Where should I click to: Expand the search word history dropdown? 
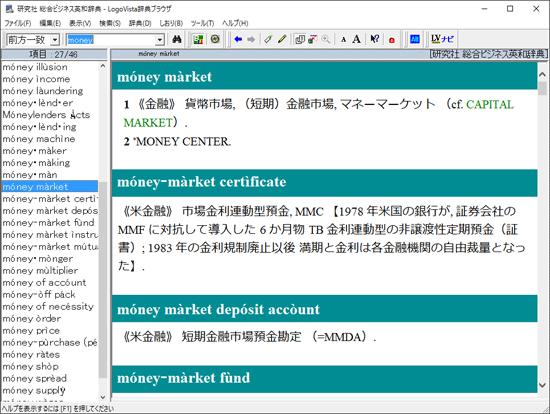(x=160, y=40)
